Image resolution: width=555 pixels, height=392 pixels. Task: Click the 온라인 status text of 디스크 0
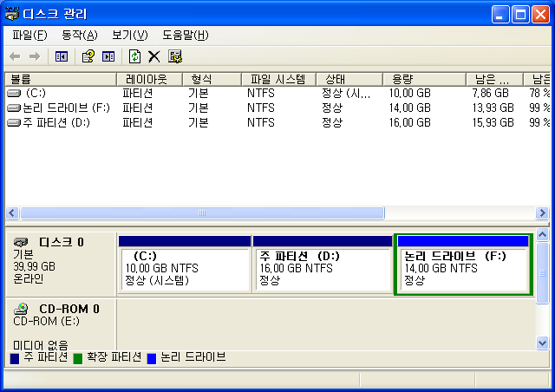[x=29, y=278]
